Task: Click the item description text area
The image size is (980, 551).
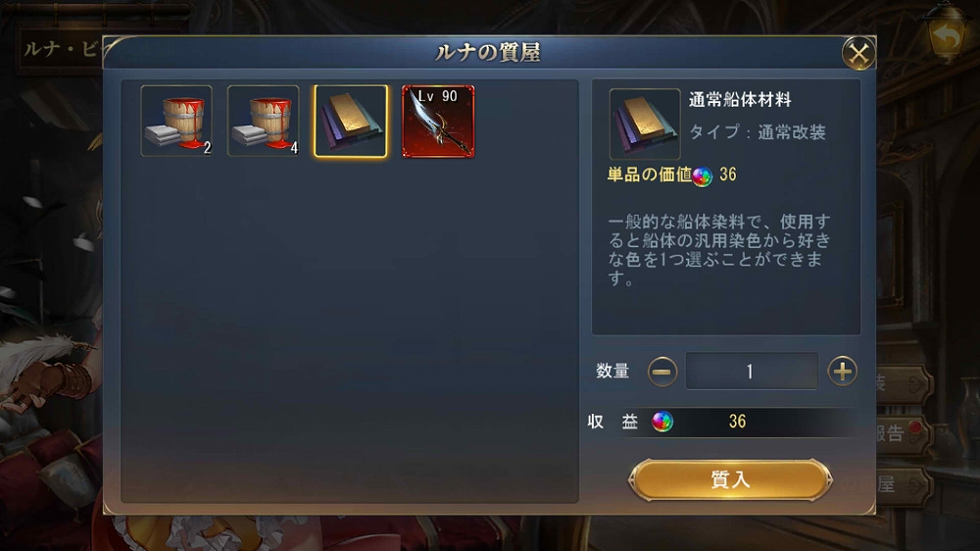Action: 720,250
